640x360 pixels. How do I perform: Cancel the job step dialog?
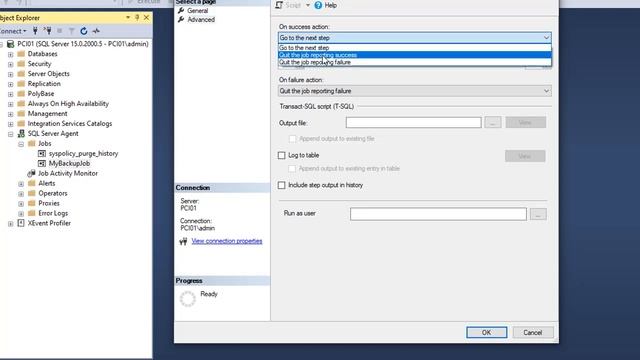(533, 333)
